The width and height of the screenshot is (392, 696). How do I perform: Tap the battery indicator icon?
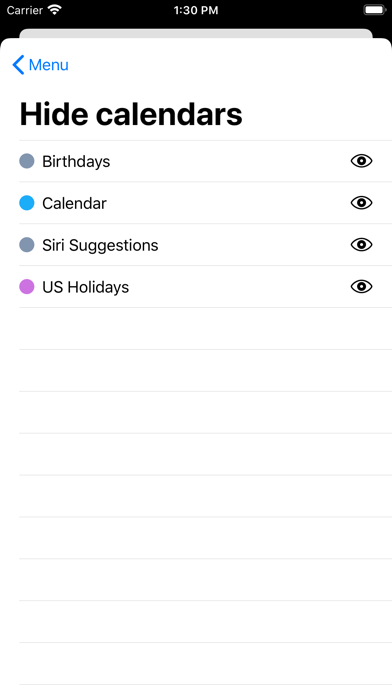click(375, 10)
